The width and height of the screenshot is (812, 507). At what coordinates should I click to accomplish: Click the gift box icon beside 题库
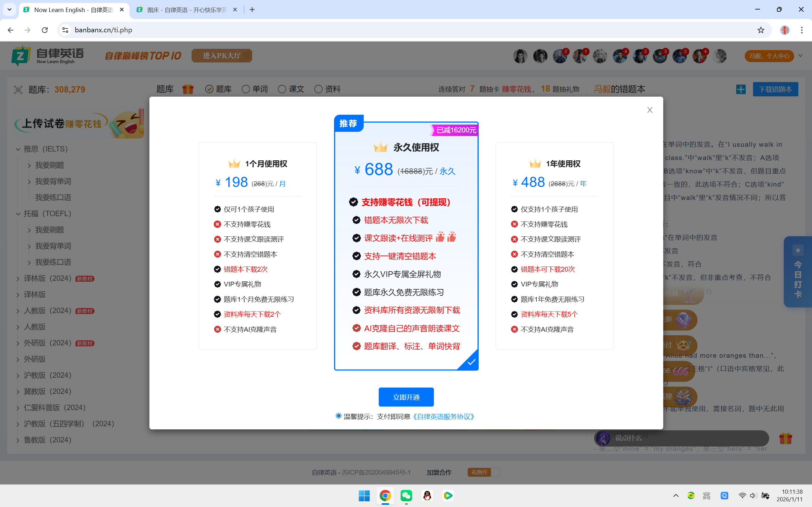(188, 89)
